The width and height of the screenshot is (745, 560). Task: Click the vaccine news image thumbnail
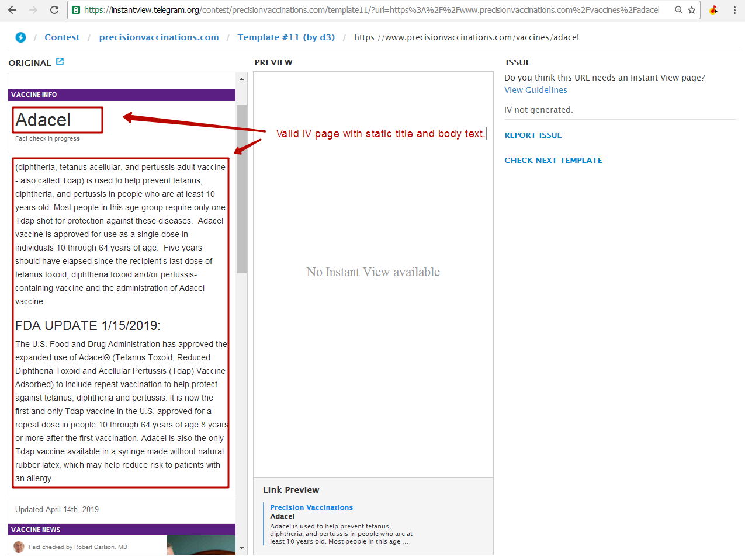(201, 545)
